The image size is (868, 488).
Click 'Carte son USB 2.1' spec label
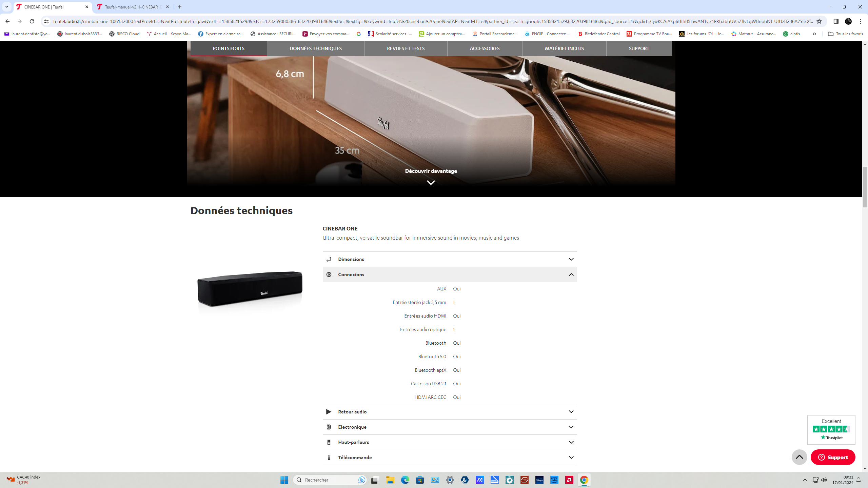click(x=429, y=384)
